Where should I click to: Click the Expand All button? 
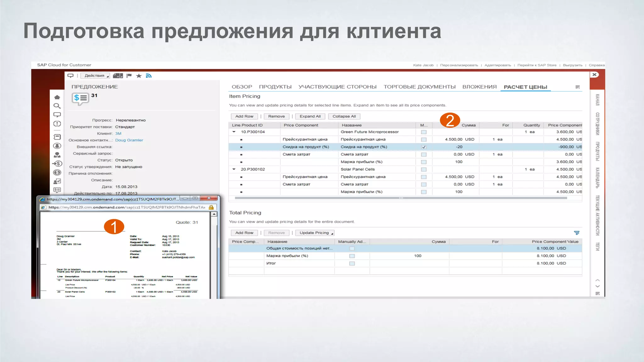click(x=310, y=116)
